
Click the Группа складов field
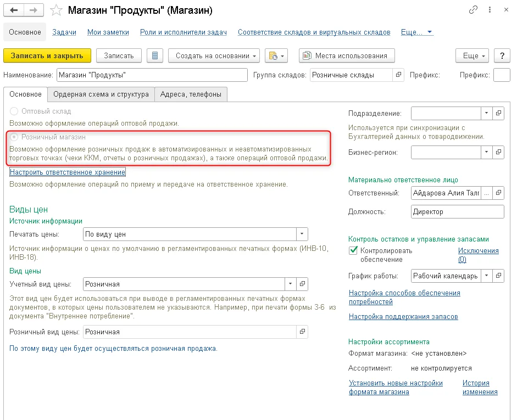coord(351,75)
